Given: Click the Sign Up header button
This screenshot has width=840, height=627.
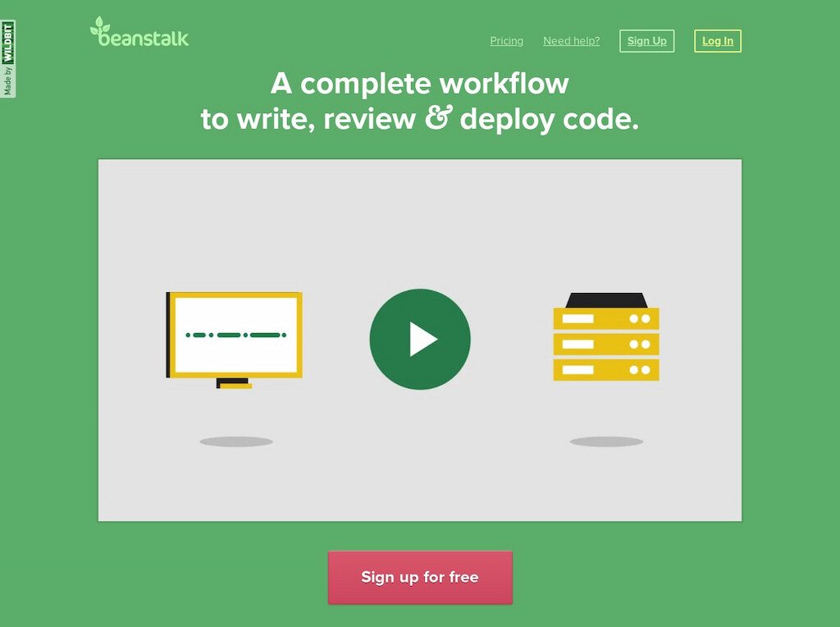Looking at the screenshot, I should 646,40.
